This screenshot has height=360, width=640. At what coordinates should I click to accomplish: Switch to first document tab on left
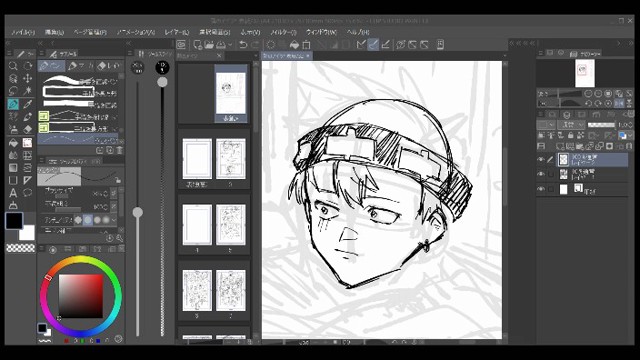(200, 56)
